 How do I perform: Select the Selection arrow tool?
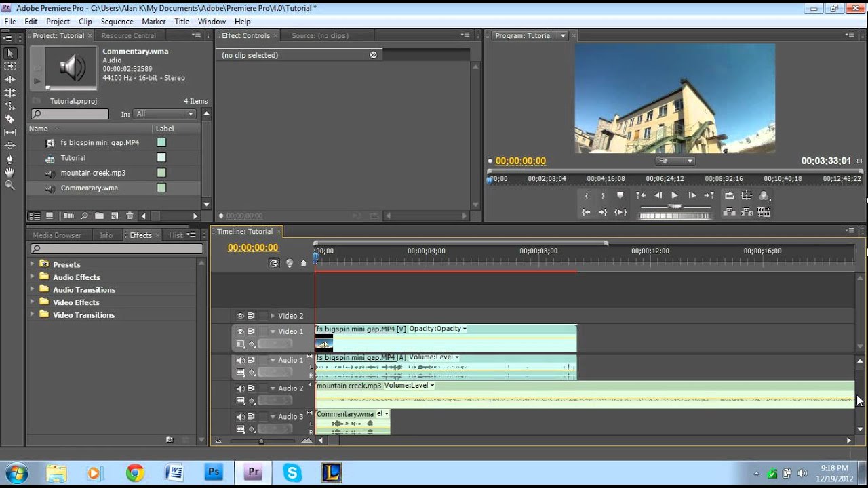(x=10, y=53)
